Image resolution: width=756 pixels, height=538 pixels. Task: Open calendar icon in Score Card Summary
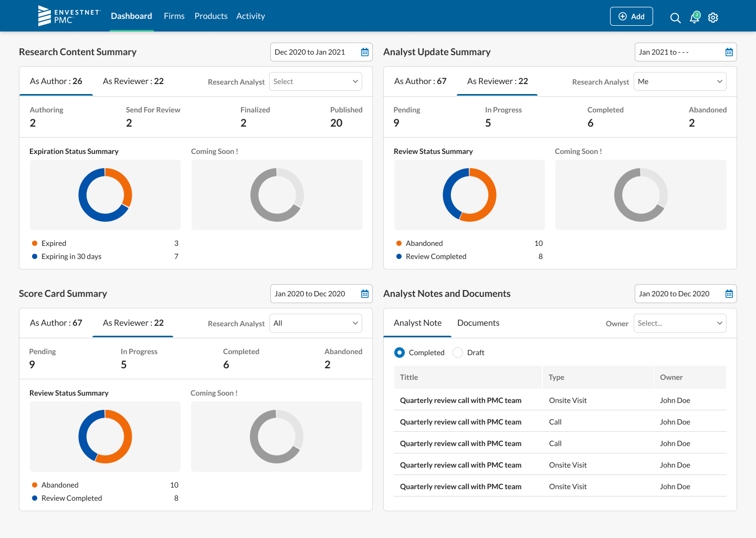(x=365, y=294)
